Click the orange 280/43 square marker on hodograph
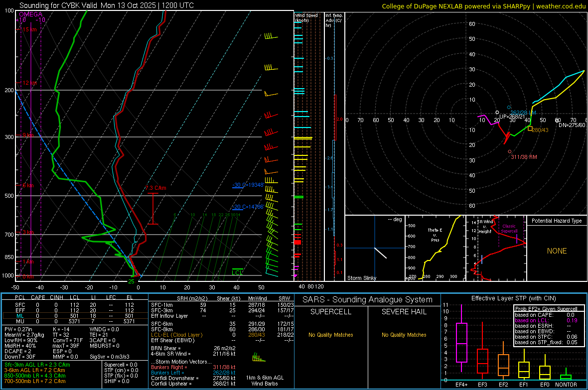 pos(530,129)
